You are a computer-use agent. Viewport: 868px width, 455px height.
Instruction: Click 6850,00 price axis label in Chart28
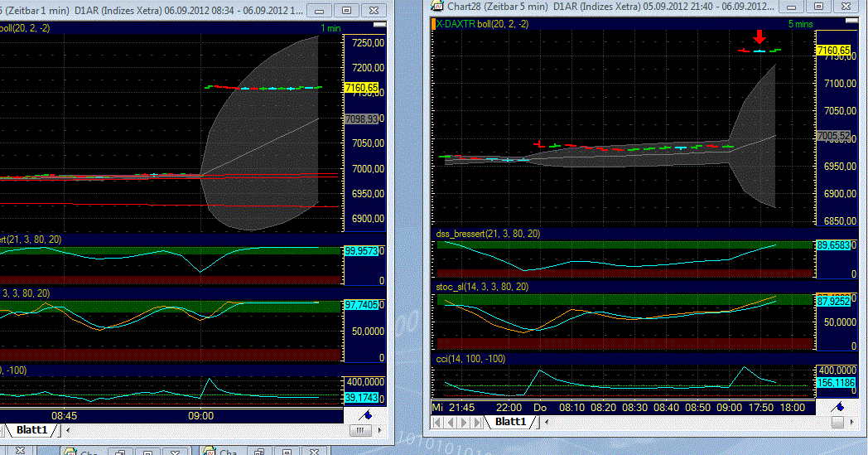[840, 220]
